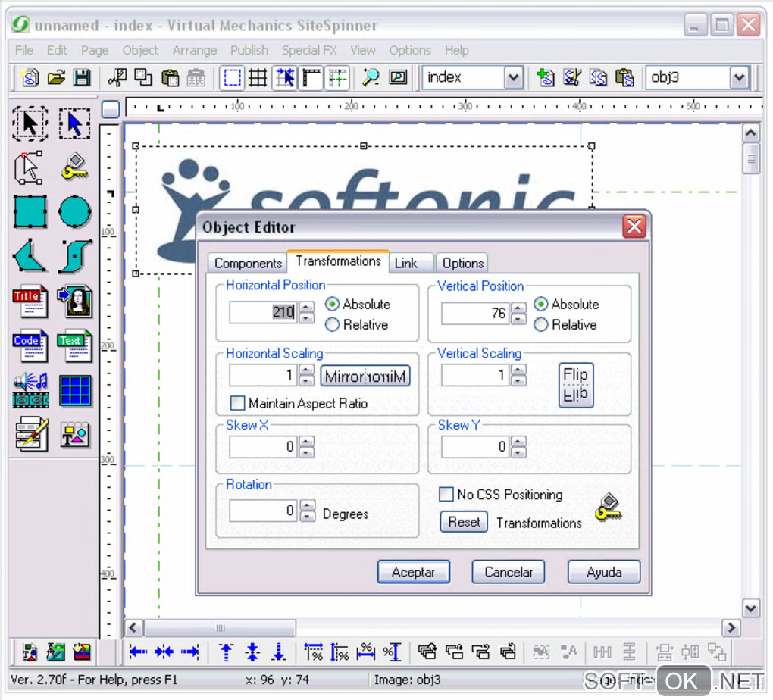
Task: Click the Zoom magnifier icon
Action: tap(371, 78)
